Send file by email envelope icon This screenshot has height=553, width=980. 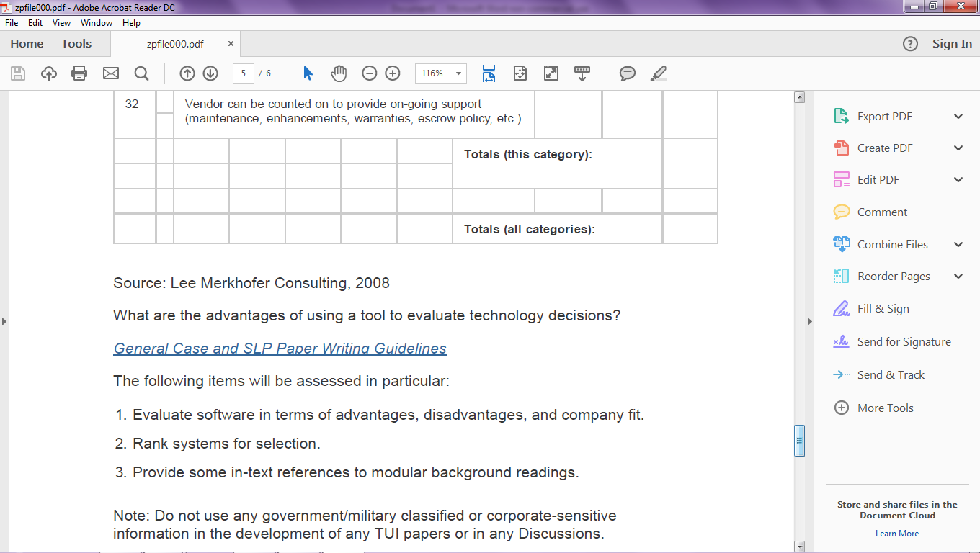[x=110, y=73]
